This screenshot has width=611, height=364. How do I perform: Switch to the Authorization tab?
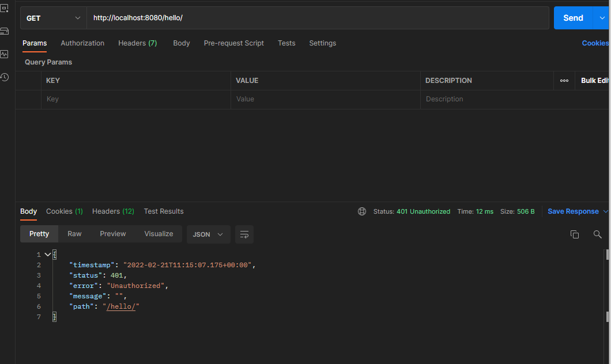click(82, 43)
